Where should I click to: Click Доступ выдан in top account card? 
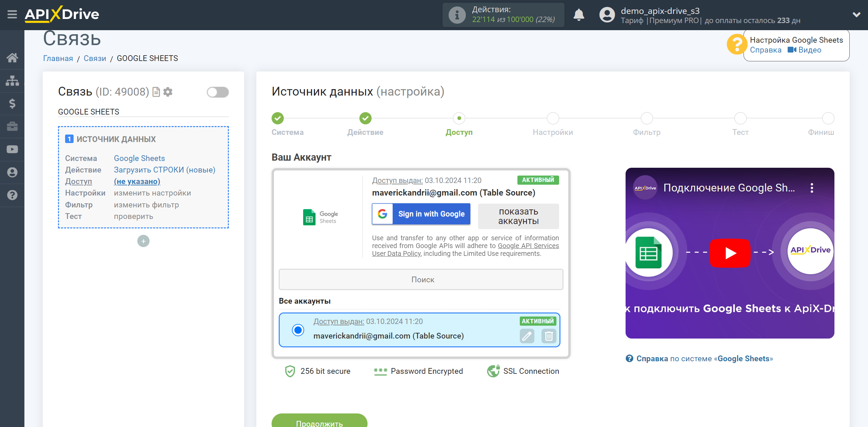[397, 180]
